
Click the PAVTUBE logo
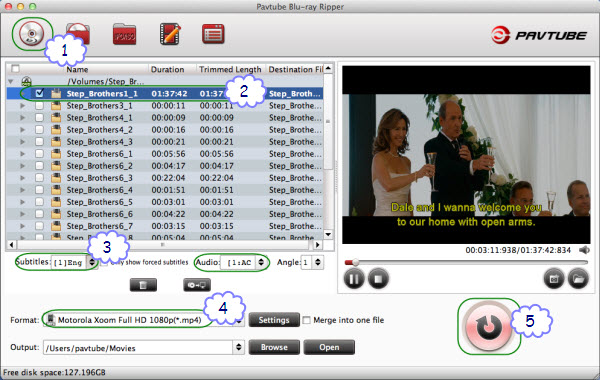pyautogui.click(x=539, y=36)
